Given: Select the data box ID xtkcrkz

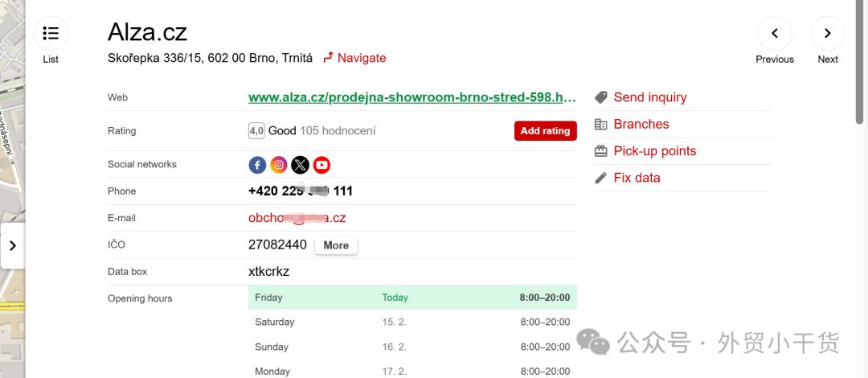Looking at the screenshot, I should click(269, 272).
